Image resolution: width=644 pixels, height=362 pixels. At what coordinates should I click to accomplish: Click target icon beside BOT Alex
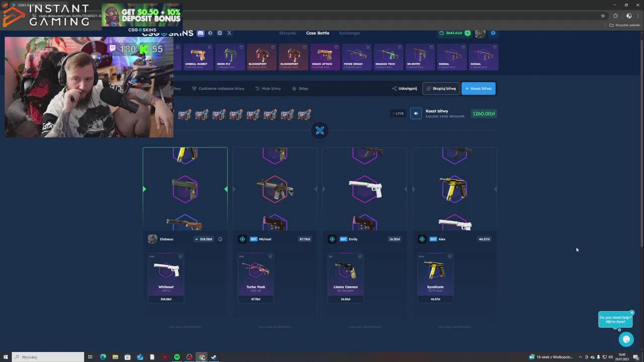tap(422, 239)
